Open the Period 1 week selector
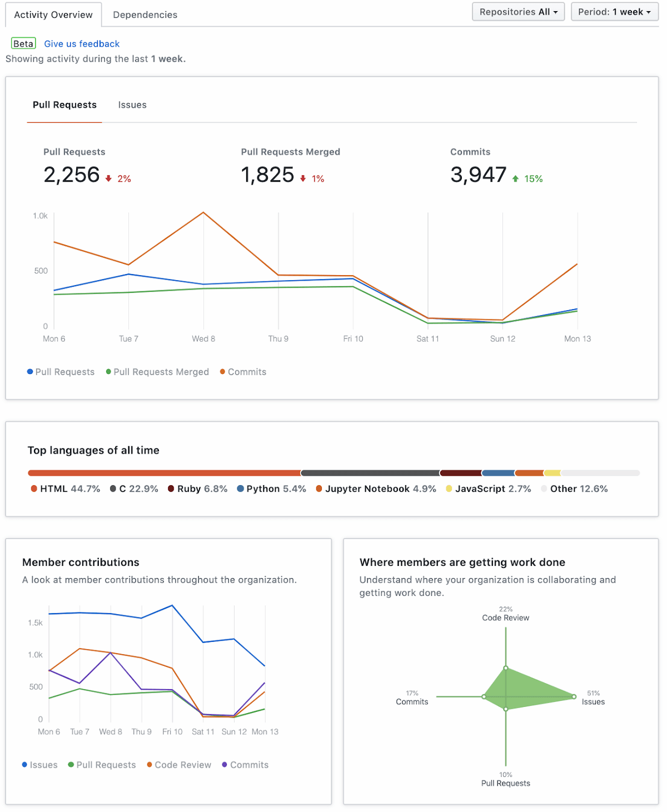This screenshot has height=812, width=667. (x=614, y=12)
